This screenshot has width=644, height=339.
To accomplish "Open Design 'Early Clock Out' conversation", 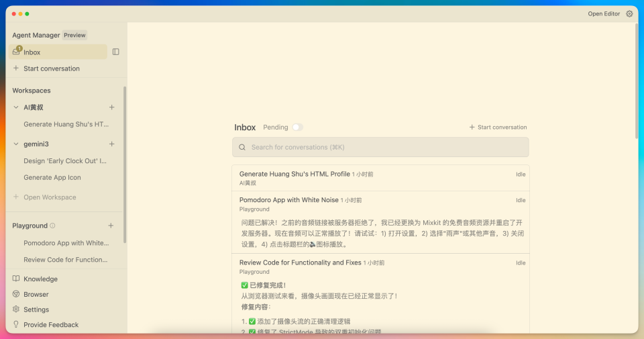I will [65, 160].
